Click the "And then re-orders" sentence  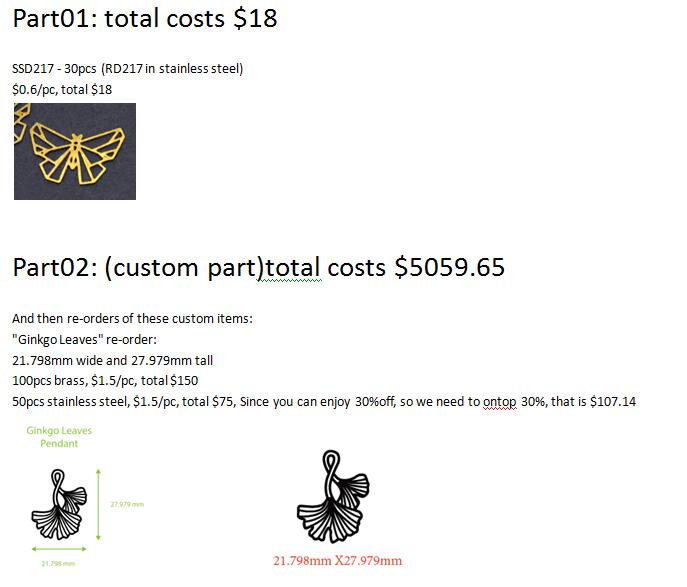(x=132, y=319)
